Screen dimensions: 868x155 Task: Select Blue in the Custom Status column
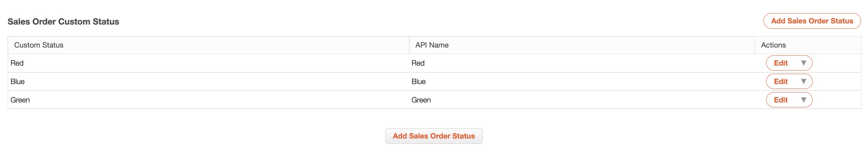(x=18, y=81)
